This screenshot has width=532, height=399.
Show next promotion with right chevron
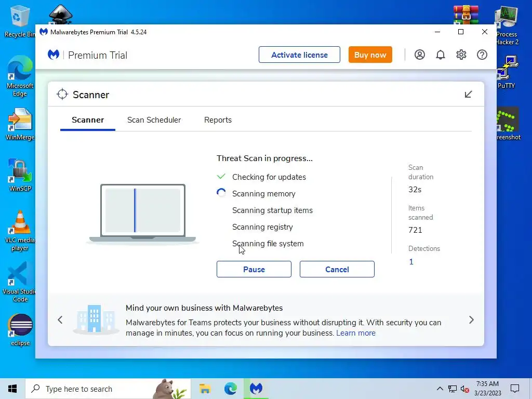[x=471, y=320]
